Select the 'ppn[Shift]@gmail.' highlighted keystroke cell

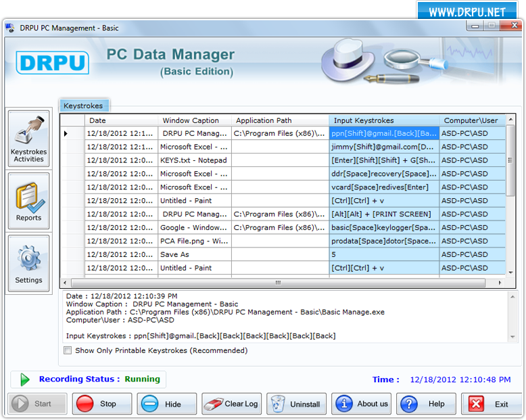coord(384,133)
